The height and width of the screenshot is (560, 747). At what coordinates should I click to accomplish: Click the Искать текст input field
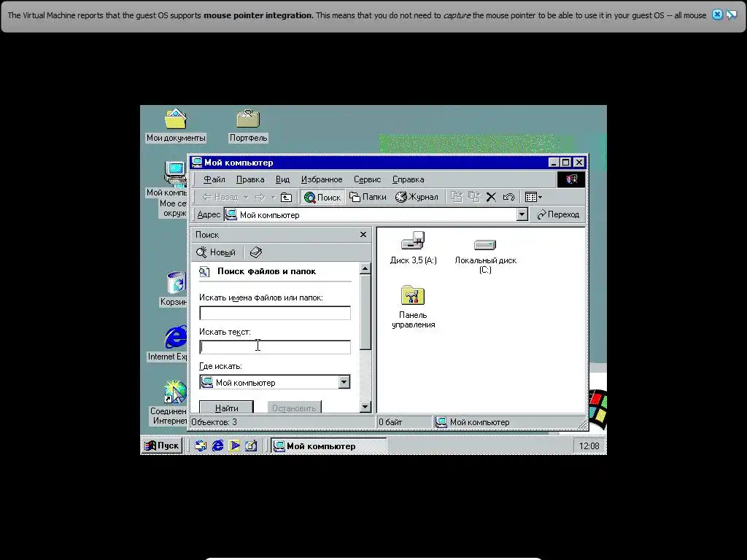tap(275, 347)
